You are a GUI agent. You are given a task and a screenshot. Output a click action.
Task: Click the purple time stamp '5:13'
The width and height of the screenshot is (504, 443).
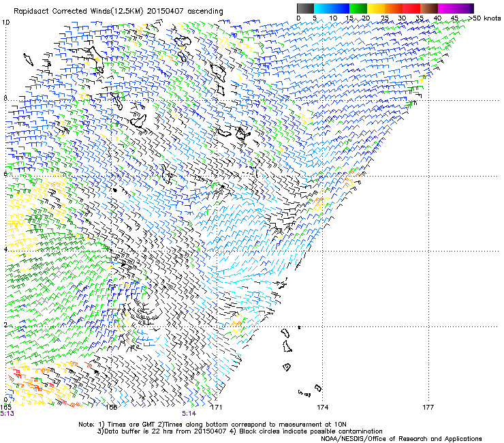(7, 414)
